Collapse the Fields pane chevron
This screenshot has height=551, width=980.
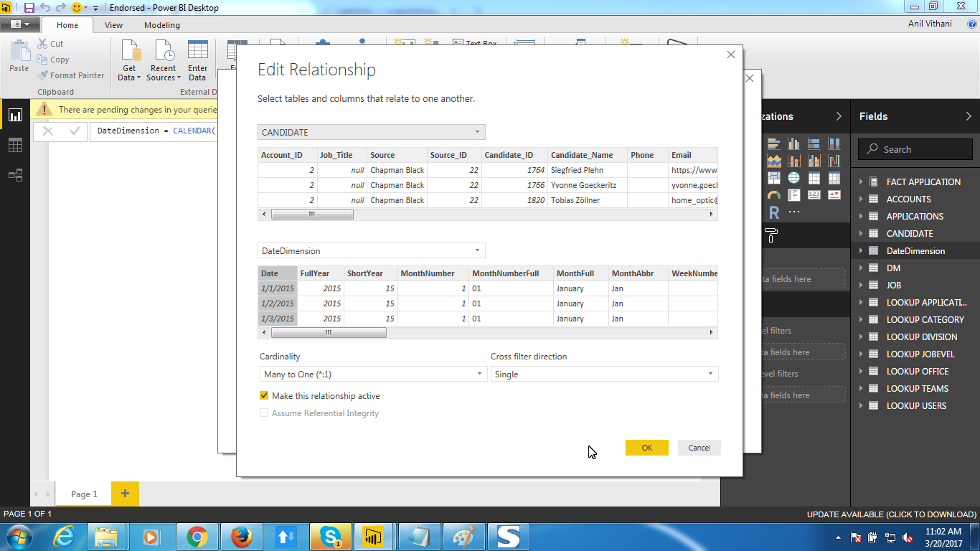(x=969, y=116)
